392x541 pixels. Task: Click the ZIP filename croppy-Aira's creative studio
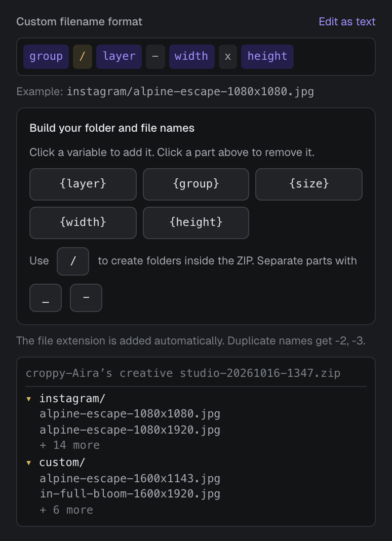[x=183, y=373]
